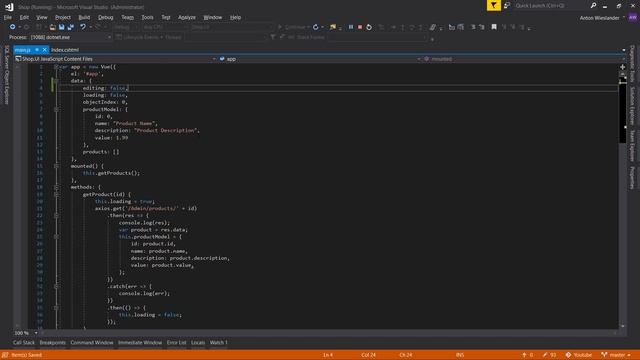The image size is (640, 360).
Task: Click the Open File folder icon
Action: click(53, 27)
